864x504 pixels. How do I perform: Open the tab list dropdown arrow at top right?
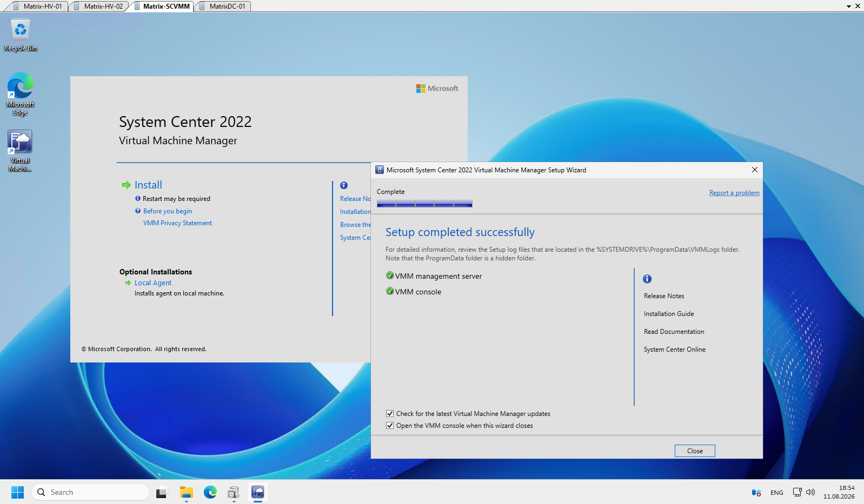pos(849,6)
